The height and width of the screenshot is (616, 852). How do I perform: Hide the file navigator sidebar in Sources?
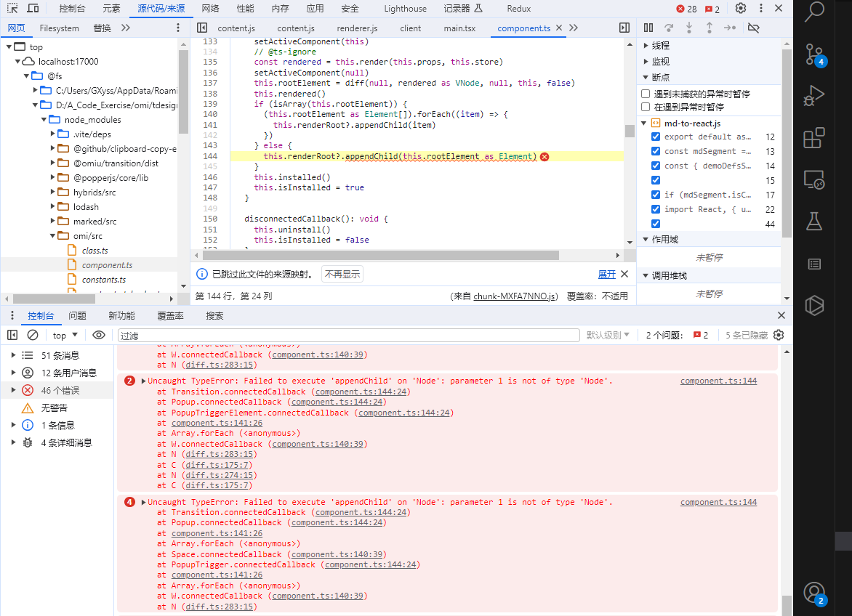202,28
